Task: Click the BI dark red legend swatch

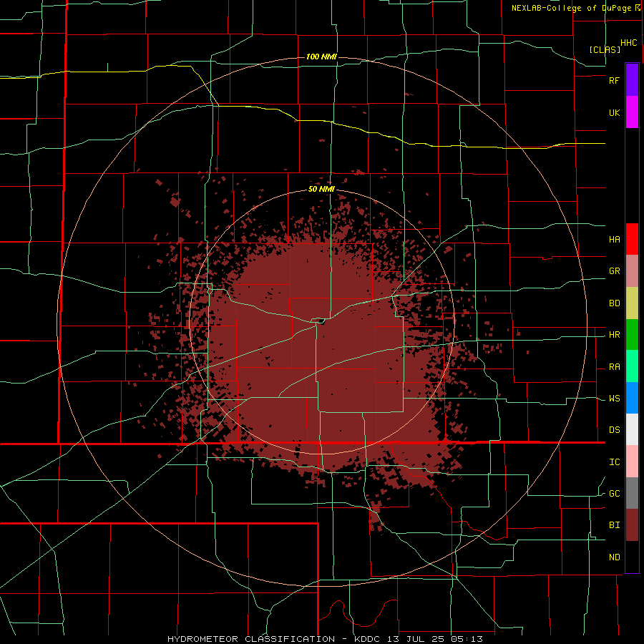Action: pyautogui.click(x=632, y=525)
